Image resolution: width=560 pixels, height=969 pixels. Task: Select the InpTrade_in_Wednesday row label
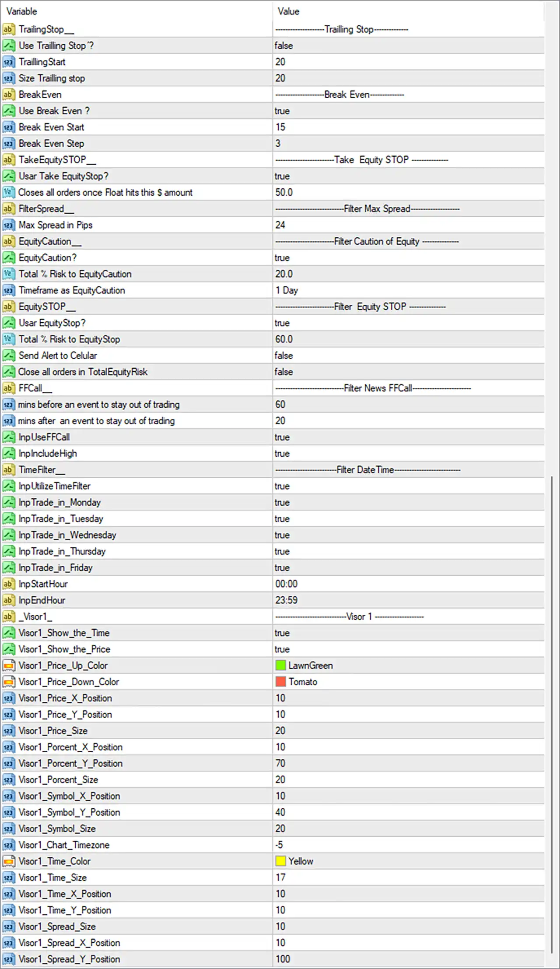tap(67, 535)
